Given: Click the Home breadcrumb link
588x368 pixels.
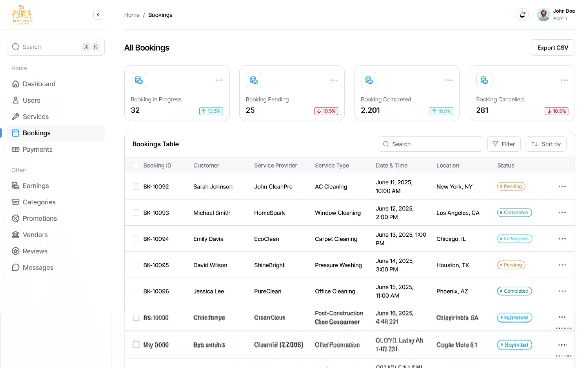Looking at the screenshot, I should 132,15.
